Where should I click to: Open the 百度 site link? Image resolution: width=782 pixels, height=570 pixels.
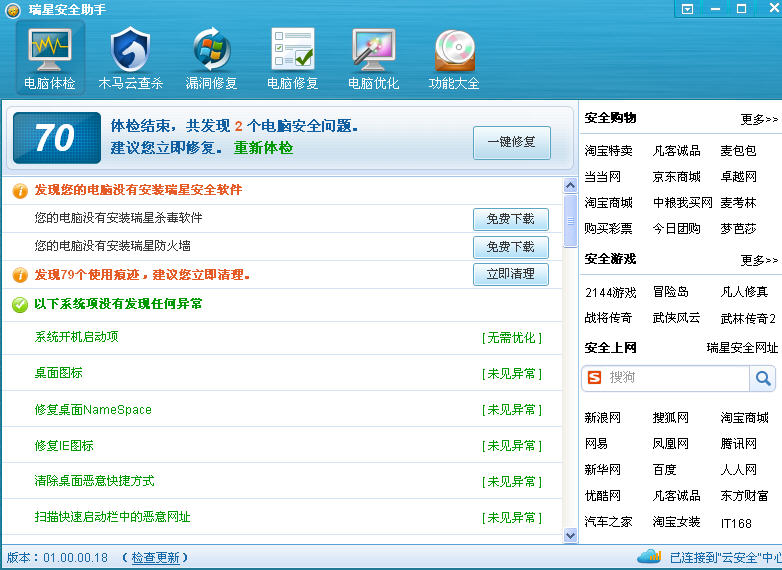(x=664, y=470)
